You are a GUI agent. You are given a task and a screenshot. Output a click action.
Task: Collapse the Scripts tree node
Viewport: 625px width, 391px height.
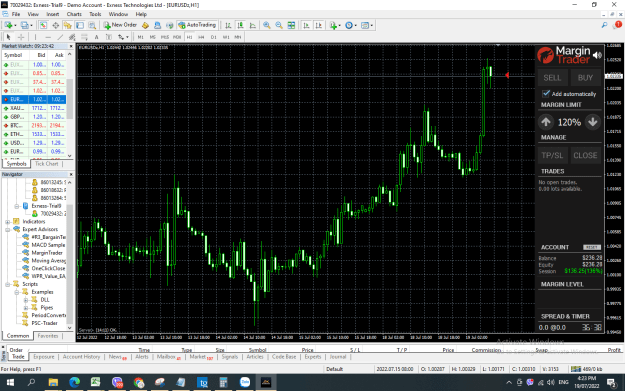[8, 284]
